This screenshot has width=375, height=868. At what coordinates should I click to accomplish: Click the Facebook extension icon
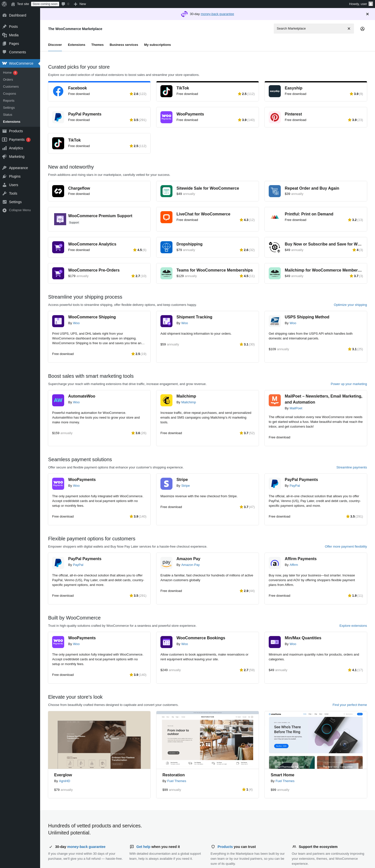[58, 91]
